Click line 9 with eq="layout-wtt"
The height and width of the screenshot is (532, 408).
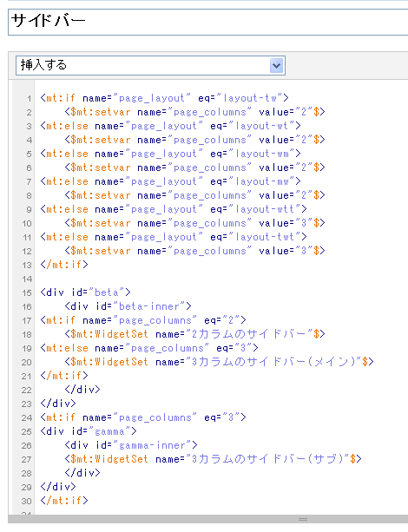pos(174,209)
